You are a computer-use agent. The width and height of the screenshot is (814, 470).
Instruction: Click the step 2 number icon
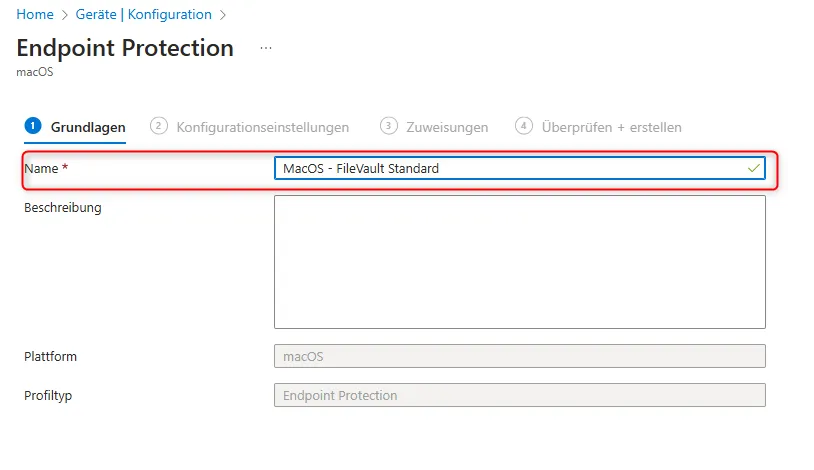click(158, 126)
